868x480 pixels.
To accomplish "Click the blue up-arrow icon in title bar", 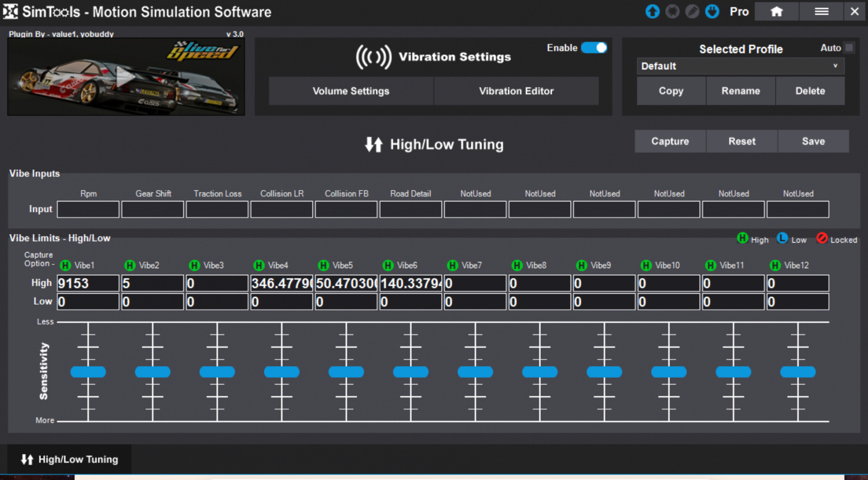I will pos(652,11).
